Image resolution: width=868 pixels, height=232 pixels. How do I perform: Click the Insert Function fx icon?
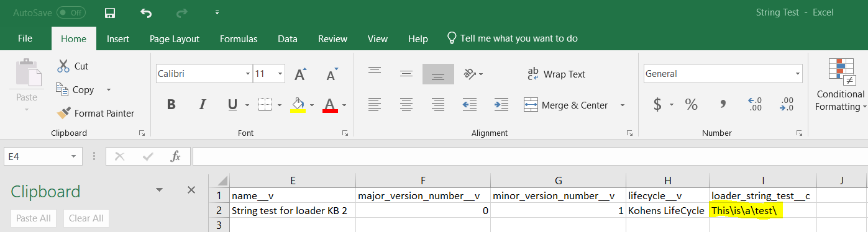point(176,157)
